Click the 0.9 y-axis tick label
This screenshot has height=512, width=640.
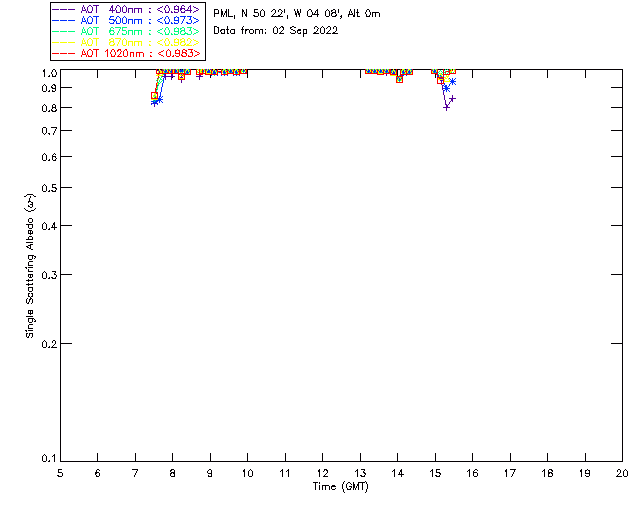(49, 88)
